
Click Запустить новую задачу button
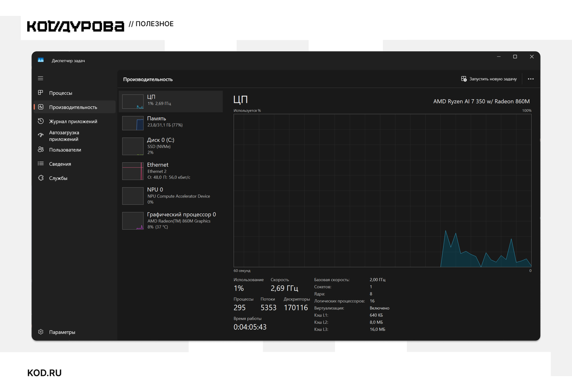(x=489, y=79)
